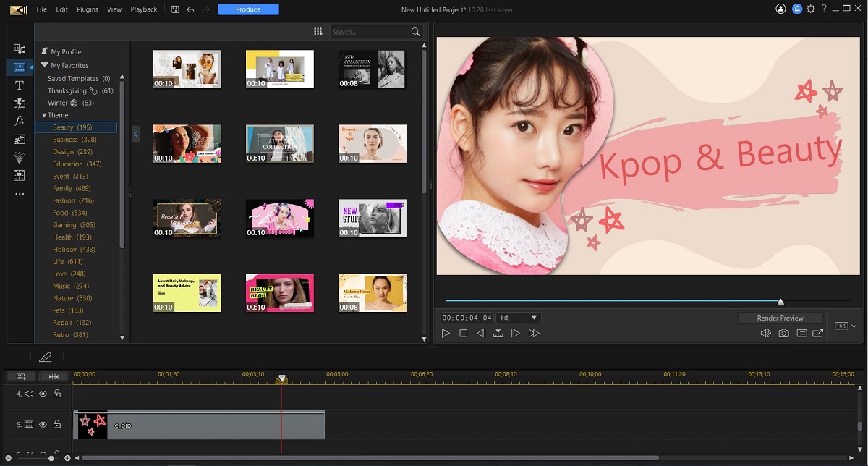Click the blue Produce button
Image resolution: width=868 pixels, height=466 pixels.
pos(248,9)
